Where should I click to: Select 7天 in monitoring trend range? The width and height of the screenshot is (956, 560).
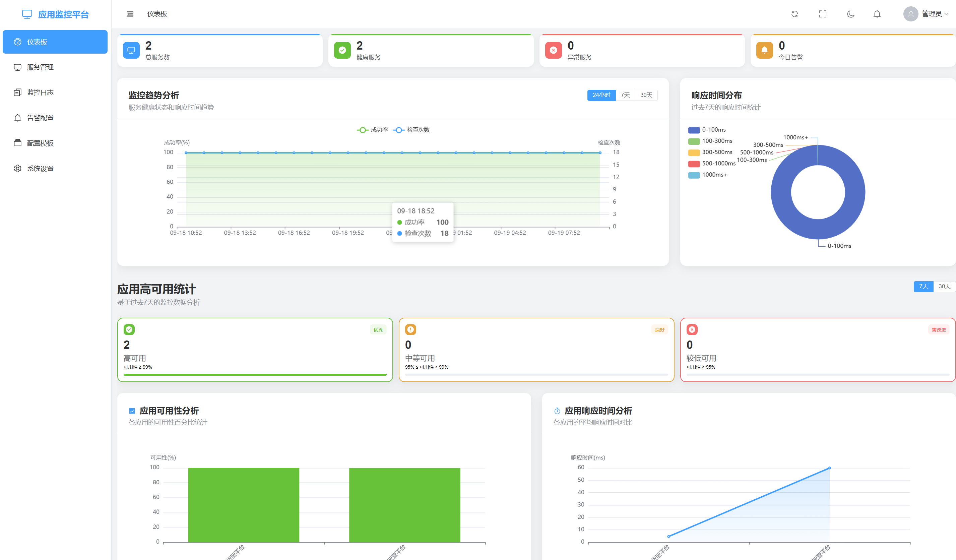pos(625,95)
